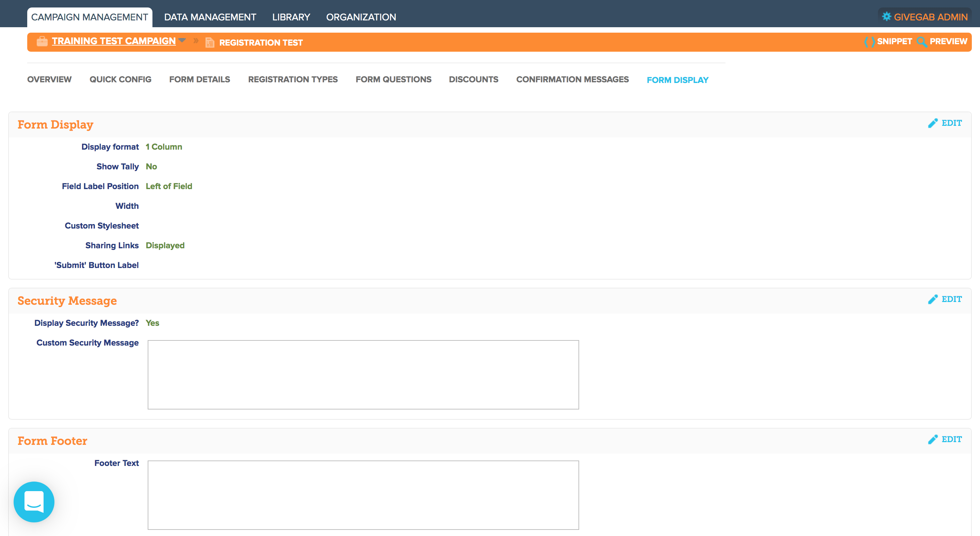This screenshot has height=536, width=980.
Task: Select the Form Display tab
Action: pos(677,80)
